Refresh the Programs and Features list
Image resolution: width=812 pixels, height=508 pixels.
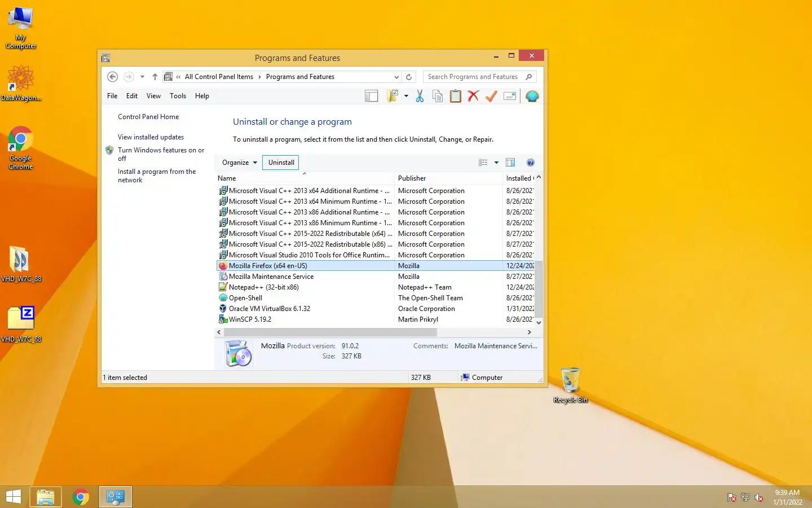pos(409,77)
